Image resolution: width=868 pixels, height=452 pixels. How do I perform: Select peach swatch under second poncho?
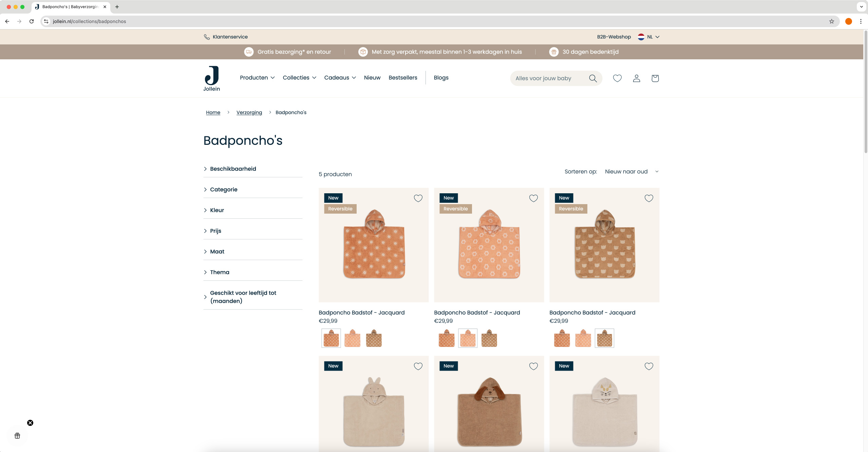(468, 338)
